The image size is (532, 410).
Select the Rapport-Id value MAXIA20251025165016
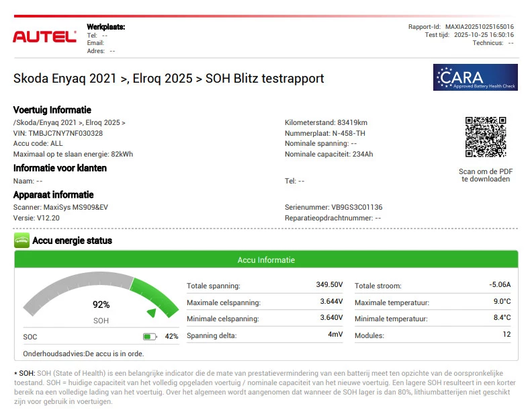[x=480, y=26]
